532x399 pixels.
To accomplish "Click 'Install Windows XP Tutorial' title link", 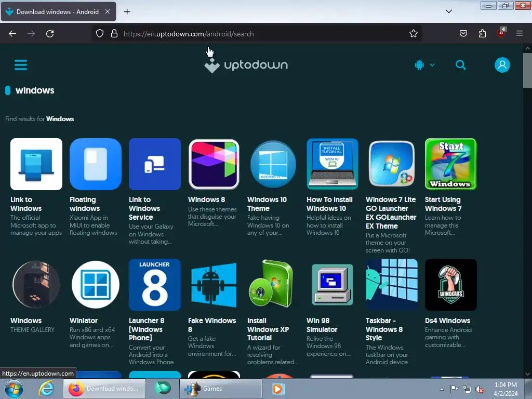I will tap(268, 329).
